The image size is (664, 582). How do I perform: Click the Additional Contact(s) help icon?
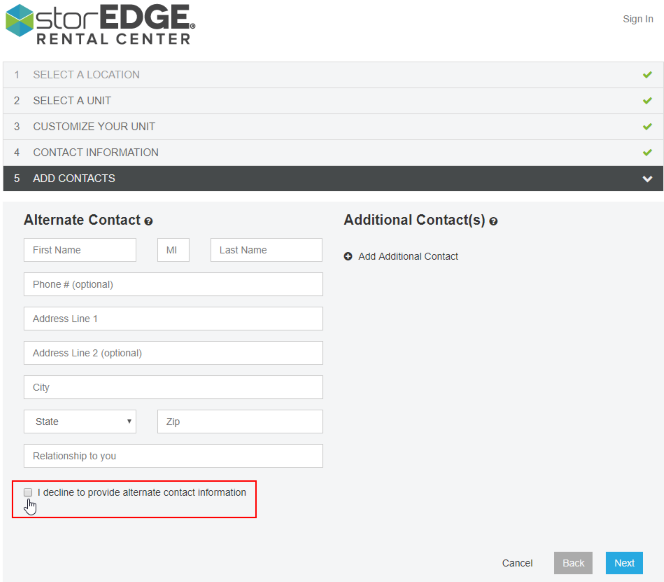[x=493, y=221]
